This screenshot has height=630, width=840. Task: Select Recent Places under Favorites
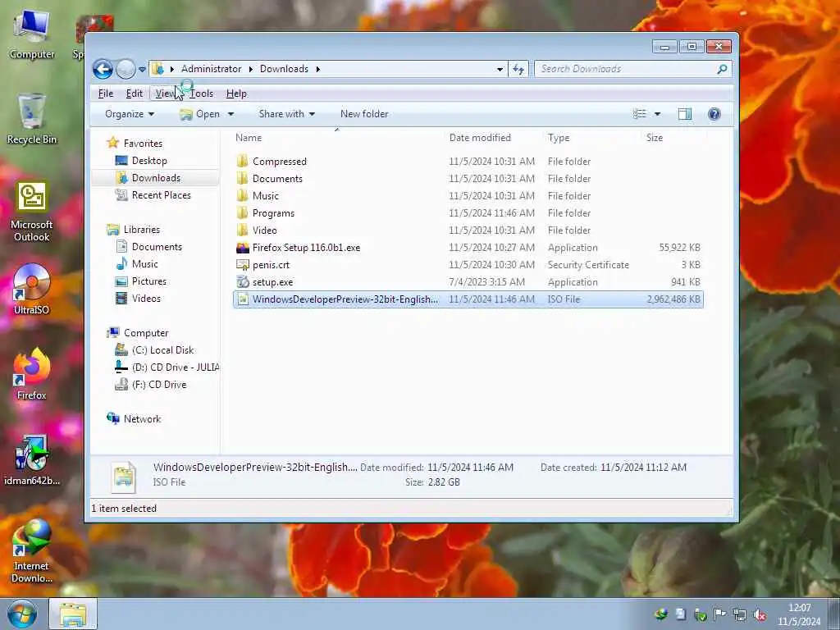click(x=162, y=195)
